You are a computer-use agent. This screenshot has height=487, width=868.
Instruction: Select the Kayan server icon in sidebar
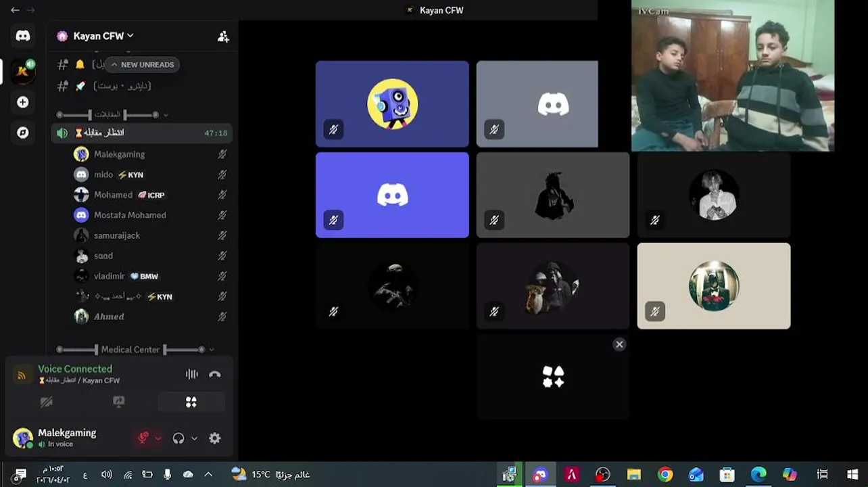click(x=23, y=70)
